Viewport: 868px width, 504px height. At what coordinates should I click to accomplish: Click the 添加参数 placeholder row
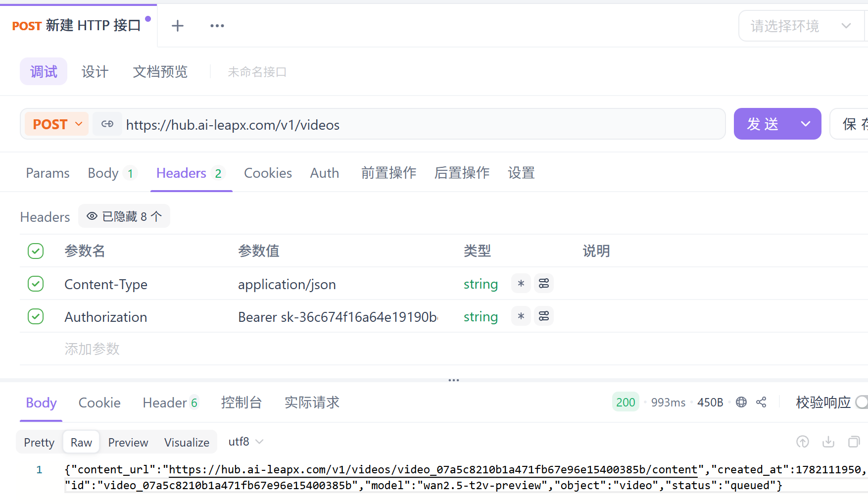point(92,349)
